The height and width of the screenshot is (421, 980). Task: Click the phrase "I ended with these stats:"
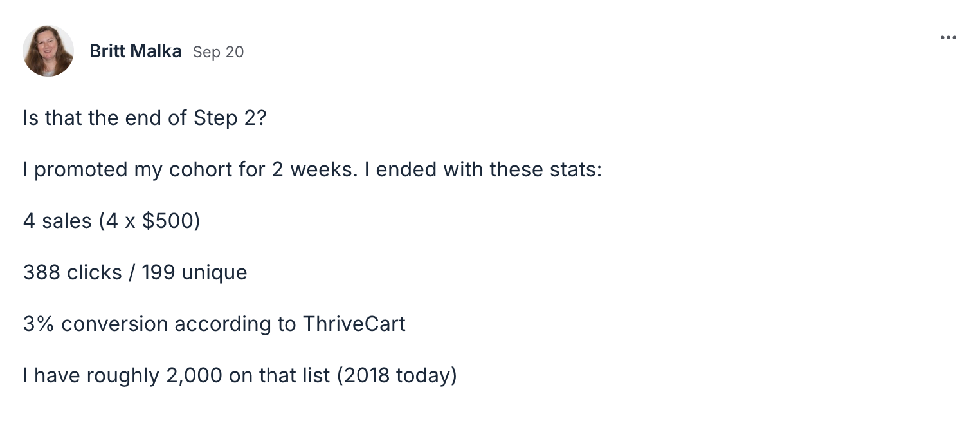pyautogui.click(x=489, y=170)
